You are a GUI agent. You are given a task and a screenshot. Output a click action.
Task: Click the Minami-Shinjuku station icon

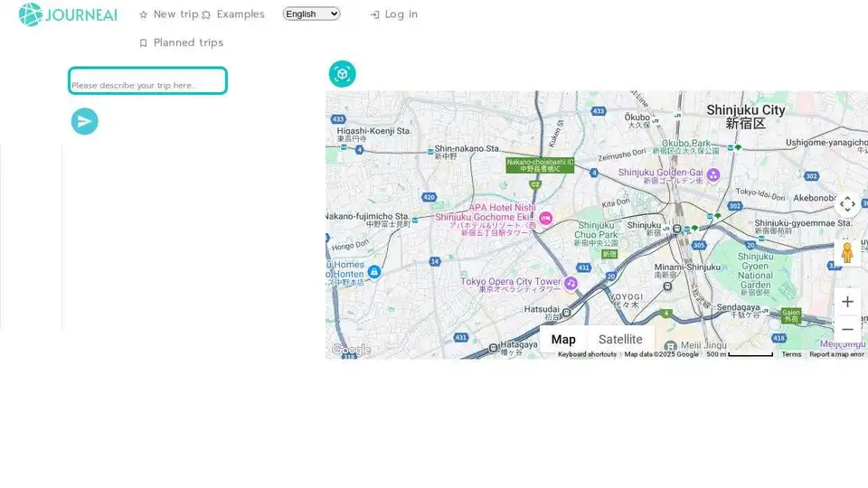click(667, 286)
